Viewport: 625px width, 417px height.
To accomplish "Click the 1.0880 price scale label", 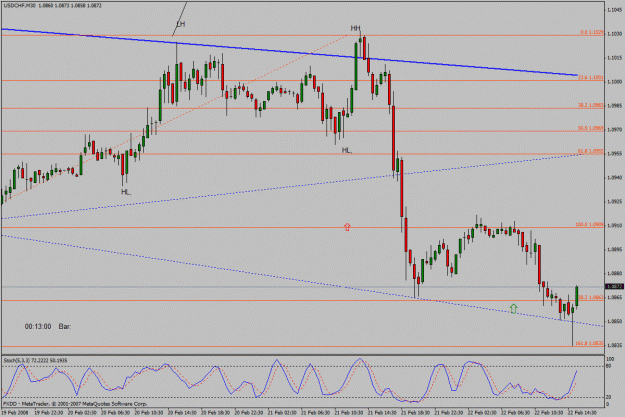I will click(614, 273).
